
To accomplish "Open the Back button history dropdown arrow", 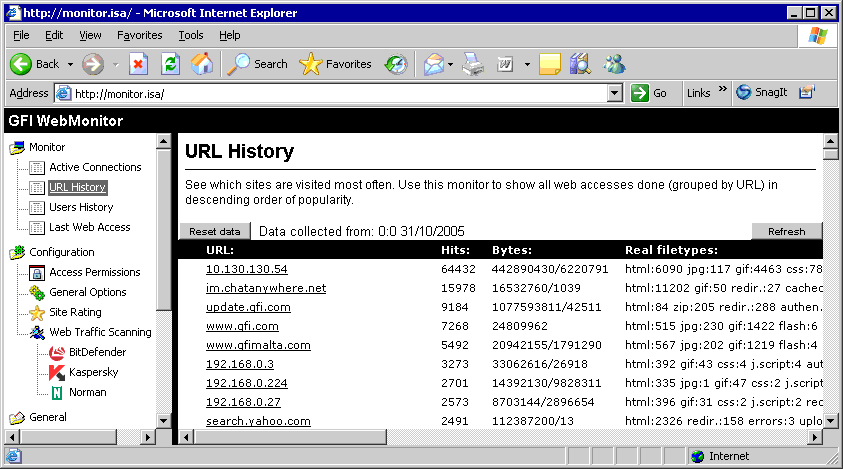I will coord(70,65).
